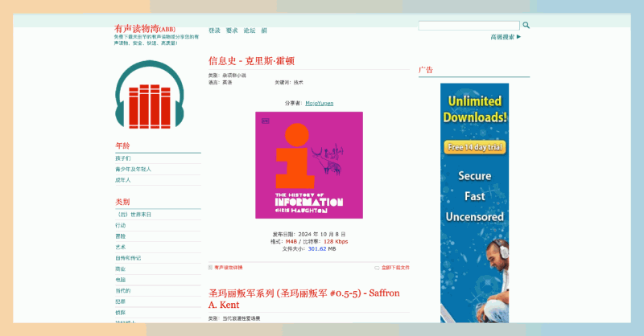This screenshot has width=644, height=336.
Task: Open the 圣玛丽叛军系列 Saffron A. Kent post
Action: click(x=304, y=299)
